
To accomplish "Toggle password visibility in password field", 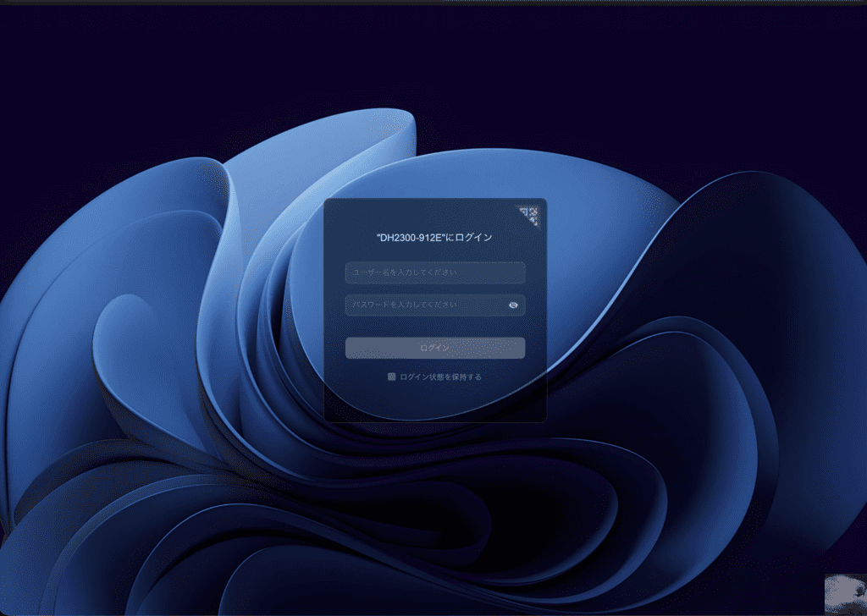I will click(x=513, y=305).
